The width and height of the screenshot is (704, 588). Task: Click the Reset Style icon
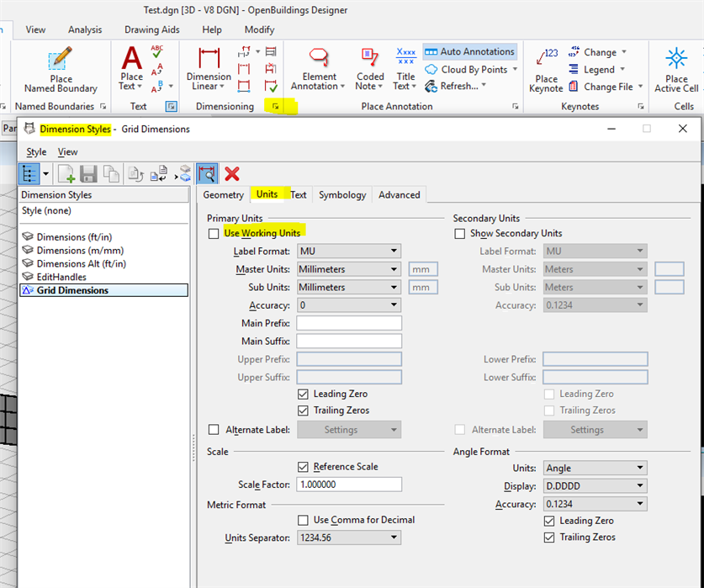tap(135, 174)
